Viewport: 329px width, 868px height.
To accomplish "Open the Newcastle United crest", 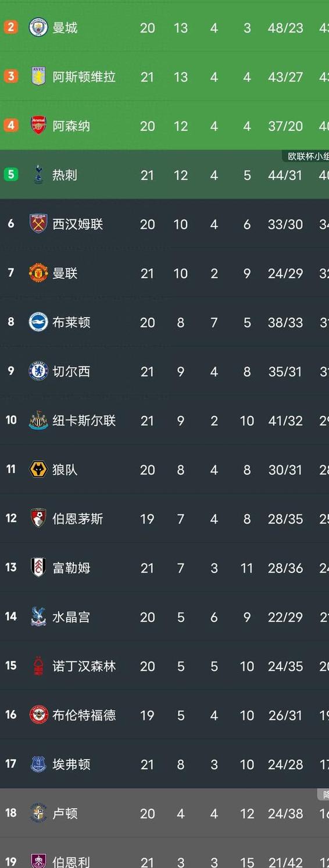I will pos(38,420).
